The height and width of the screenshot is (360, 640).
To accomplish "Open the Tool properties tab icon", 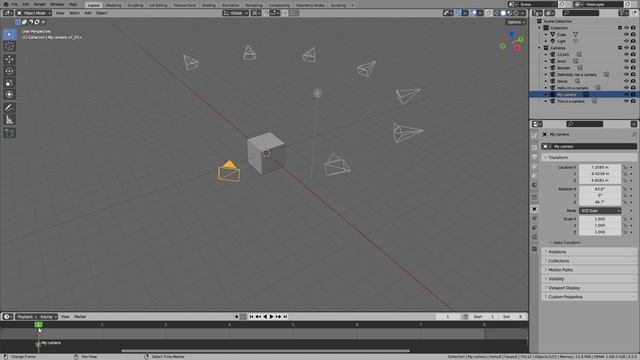I will pyautogui.click(x=534, y=136).
